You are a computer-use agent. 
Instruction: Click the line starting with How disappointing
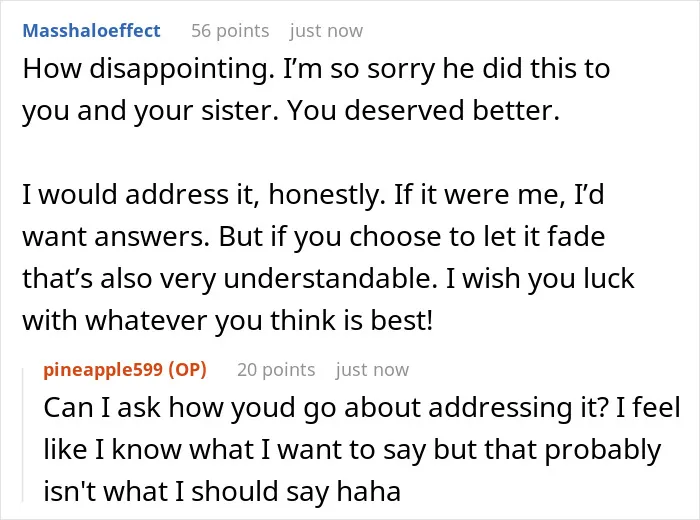tap(317, 69)
